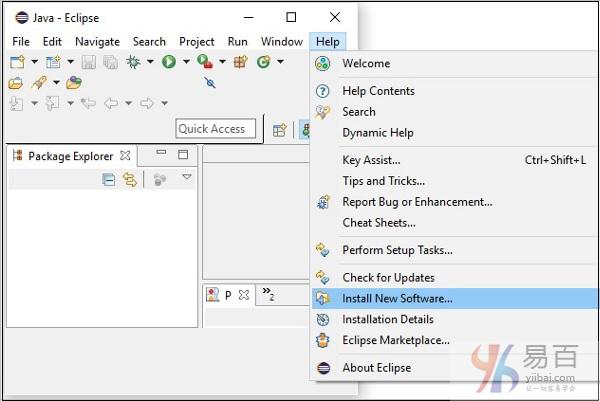Open the Search menu in menu bar
Image resolution: width=600 pixels, height=401 pixels.
149,42
